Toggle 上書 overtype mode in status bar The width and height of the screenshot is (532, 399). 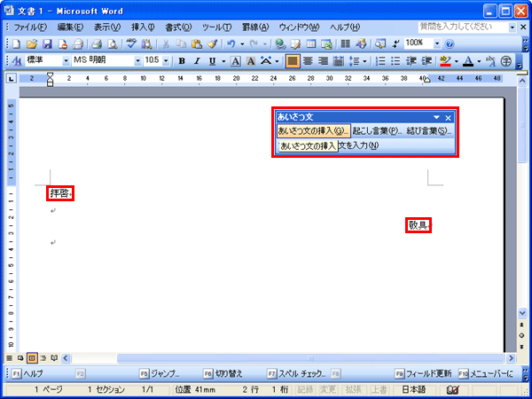point(379,389)
